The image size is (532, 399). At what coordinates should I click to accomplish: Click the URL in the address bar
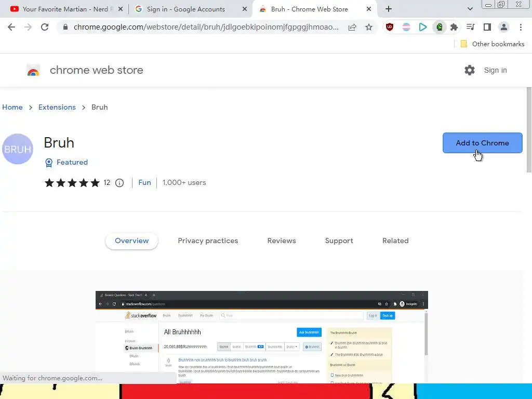tap(206, 27)
